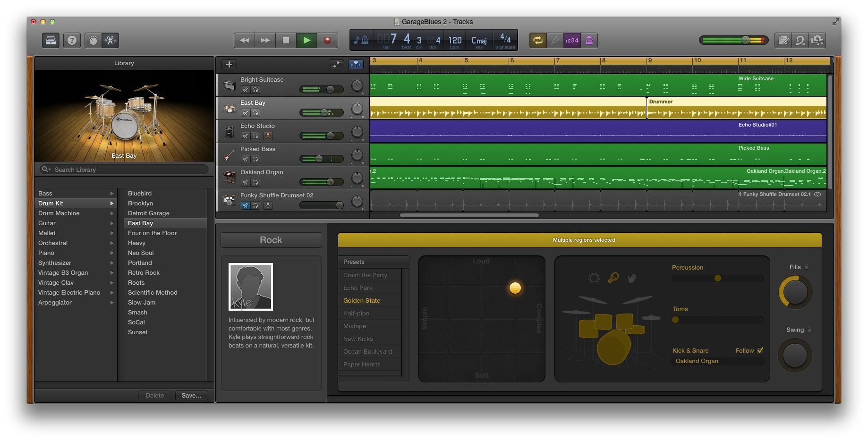Click the Oakland Organ track icon
868x441 pixels.
230,178
